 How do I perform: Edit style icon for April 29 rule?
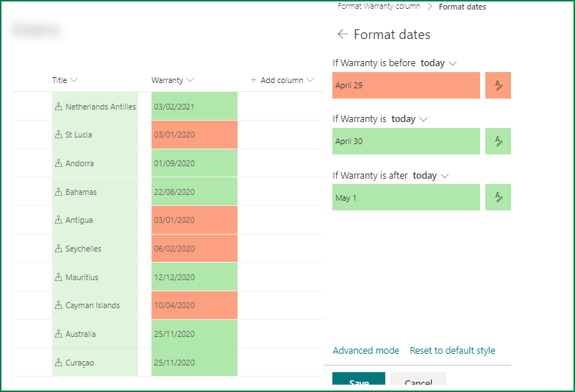pos(498,85)
